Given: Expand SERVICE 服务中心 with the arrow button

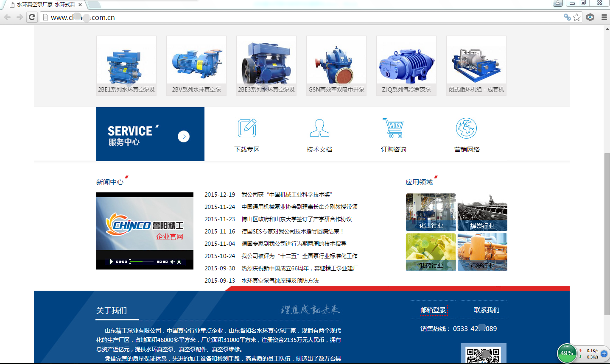Looking at the screenshot, I should click(x=183, y=136).
